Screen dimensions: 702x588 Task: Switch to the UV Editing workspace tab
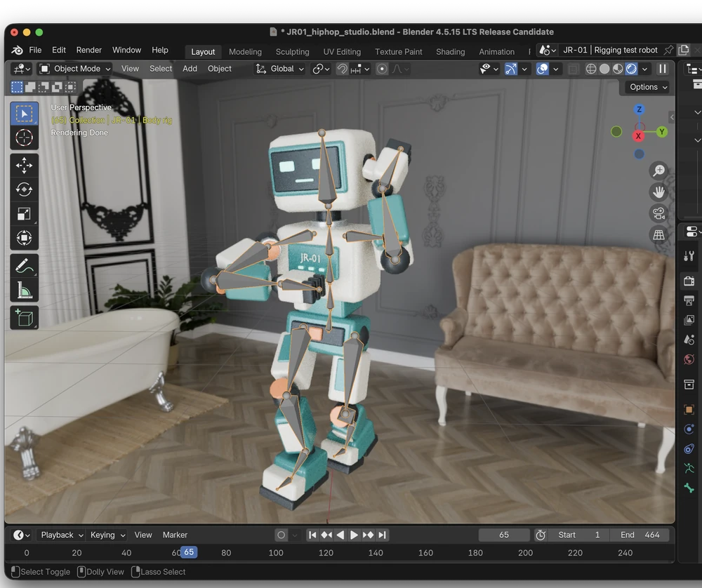tap(342, 52)
